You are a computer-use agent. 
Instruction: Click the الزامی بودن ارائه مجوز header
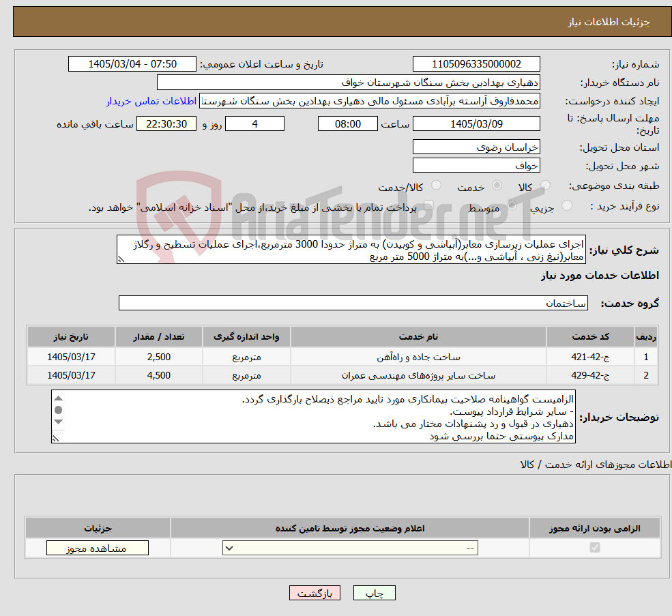tap(594, 528)
